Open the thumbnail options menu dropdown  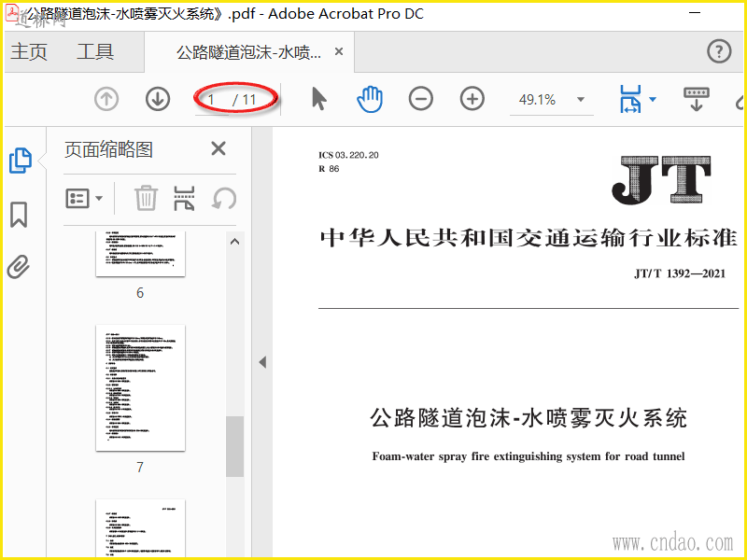[84, 198]
